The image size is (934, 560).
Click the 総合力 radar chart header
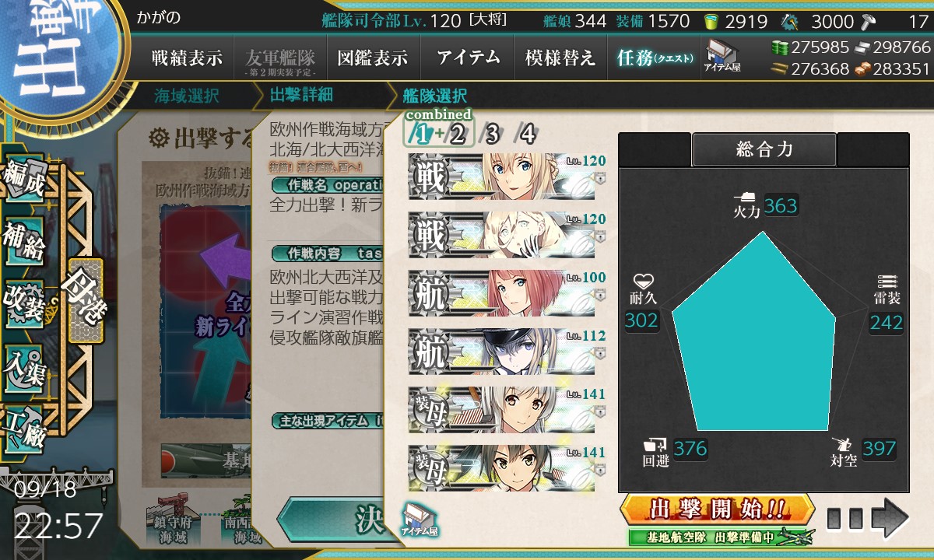[764, 149]
